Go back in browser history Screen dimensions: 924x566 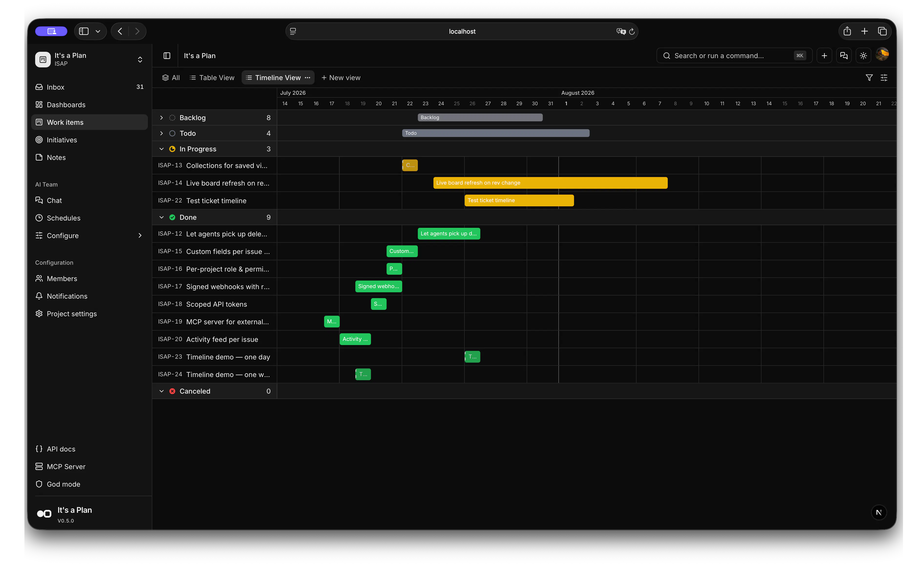[x=120, y=31]
